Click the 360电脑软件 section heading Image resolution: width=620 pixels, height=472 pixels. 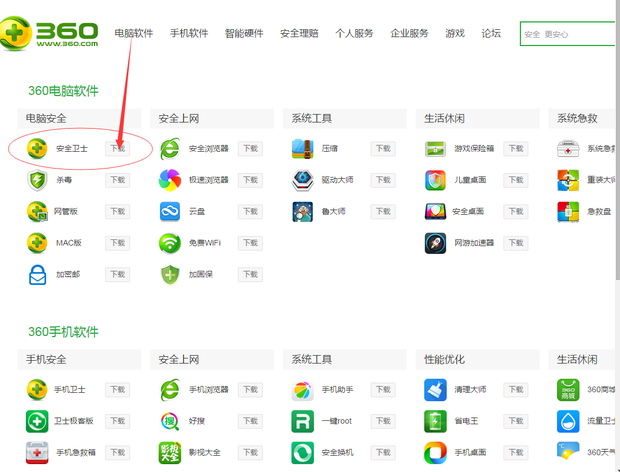tap(63, 91)
